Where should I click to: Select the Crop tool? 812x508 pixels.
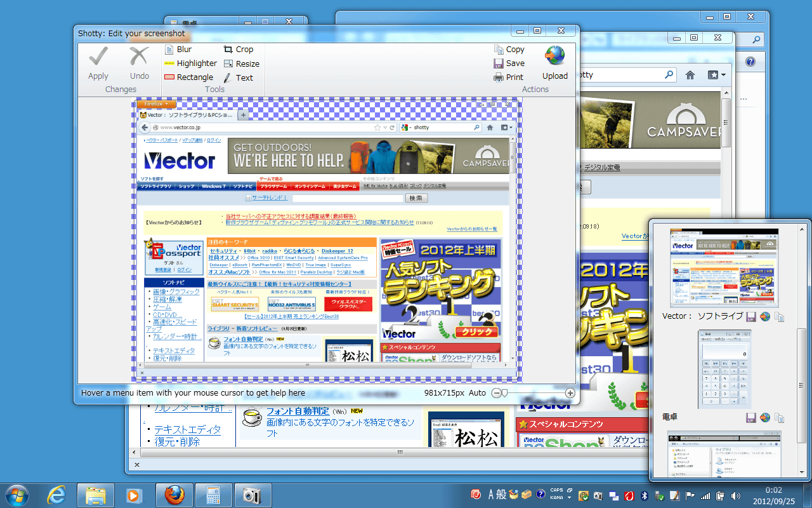click(239, 49)
